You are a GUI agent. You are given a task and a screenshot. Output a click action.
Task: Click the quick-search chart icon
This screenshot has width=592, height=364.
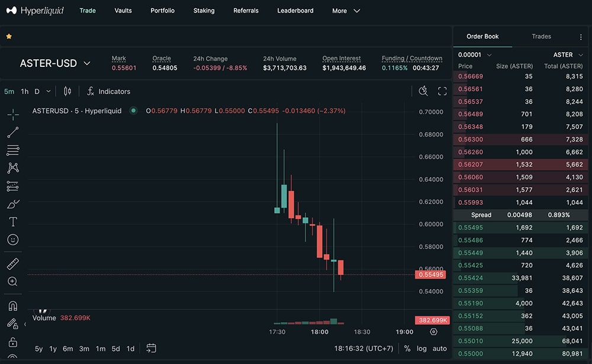coord(423,91)
